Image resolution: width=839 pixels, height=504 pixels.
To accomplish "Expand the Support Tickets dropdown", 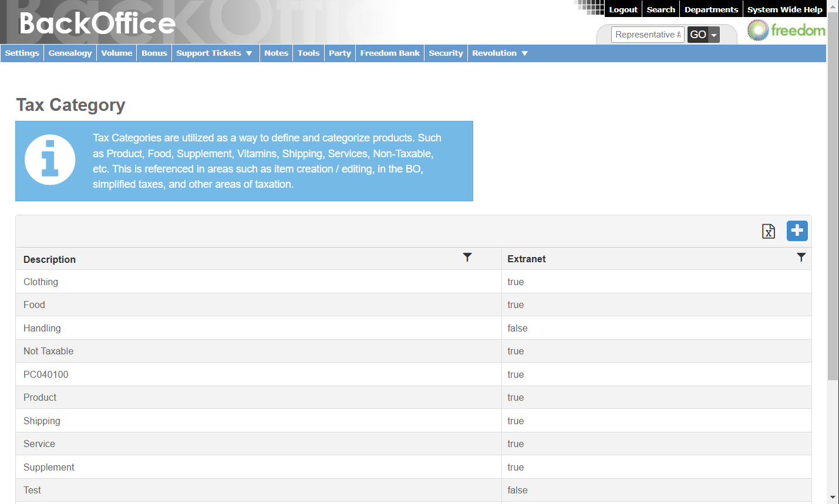I will click(215, 53).
